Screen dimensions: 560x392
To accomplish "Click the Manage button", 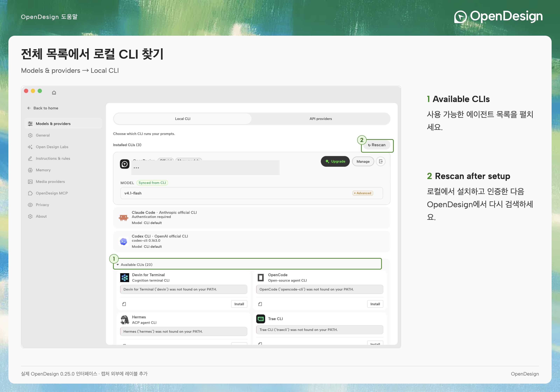I will pos(363,162).
